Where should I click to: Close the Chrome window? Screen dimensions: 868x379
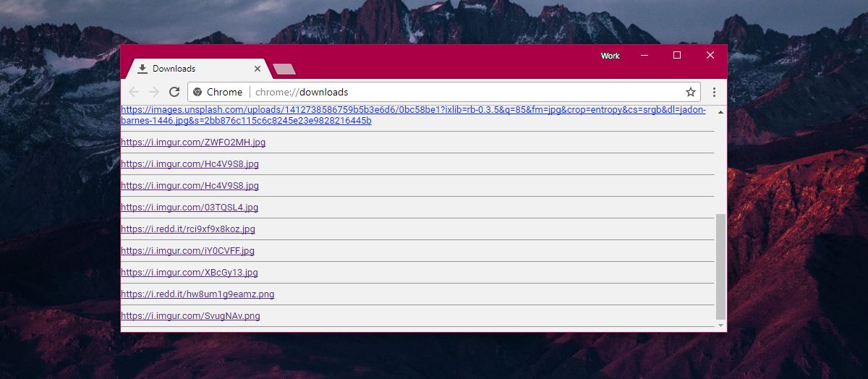click(710, 55)
